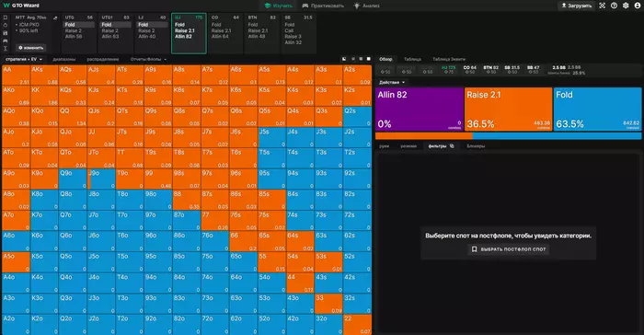644x335 pixels.
Task: Select the BTN position card
Action: click(x=261, y=33)
